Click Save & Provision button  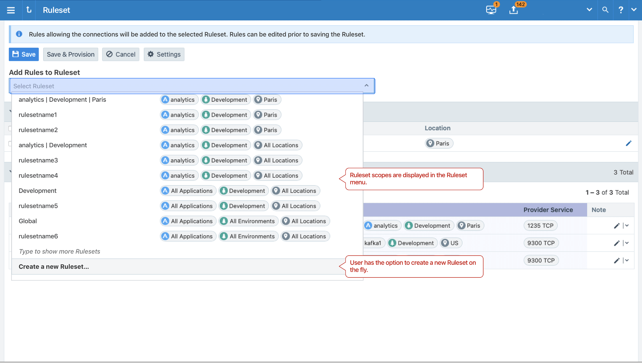click(x=70, y=54)
